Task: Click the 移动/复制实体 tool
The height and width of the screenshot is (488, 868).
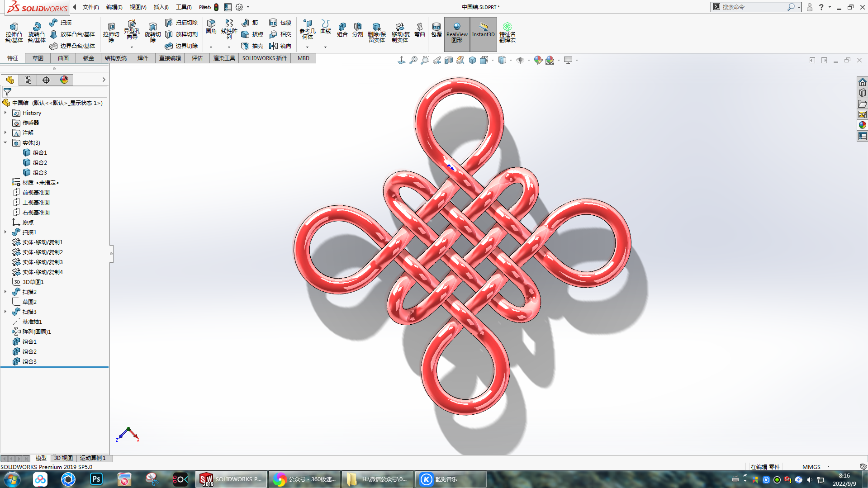Action: tap(400, 33)
